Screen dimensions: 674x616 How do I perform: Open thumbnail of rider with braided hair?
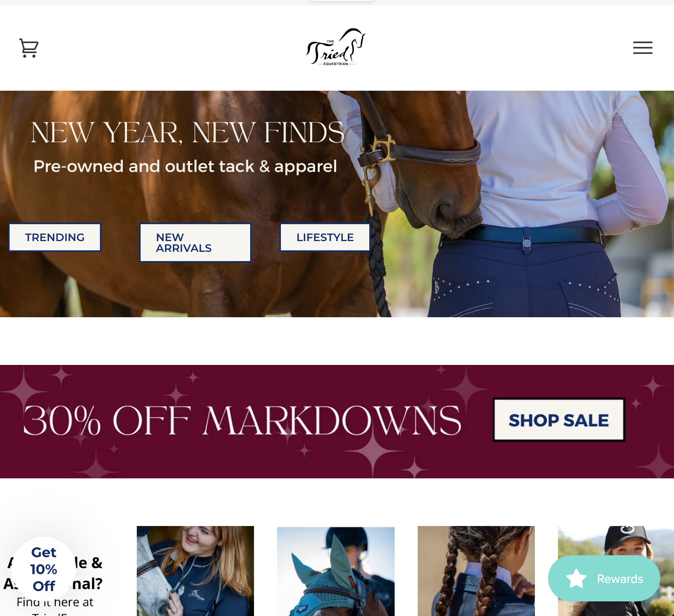476,571
